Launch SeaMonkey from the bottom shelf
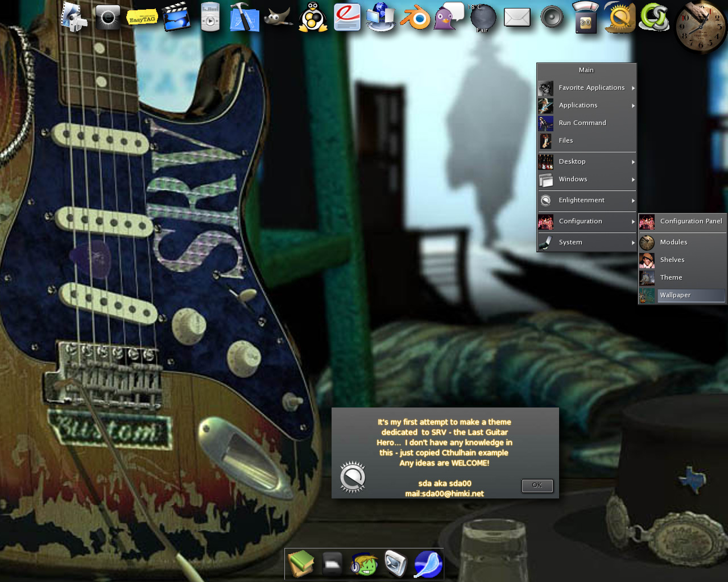Viewport: 728px width, 582px height. (428, 564)
